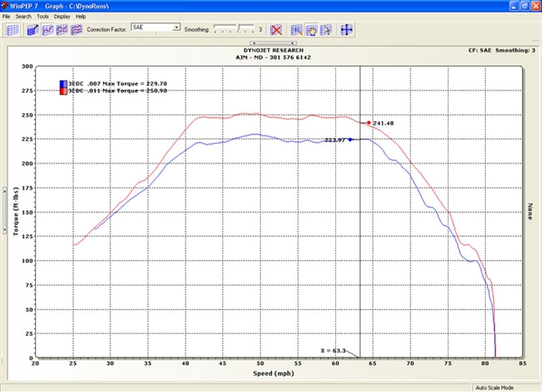Click the AJM - MD phone number subtitle

[x=273, y=58]
